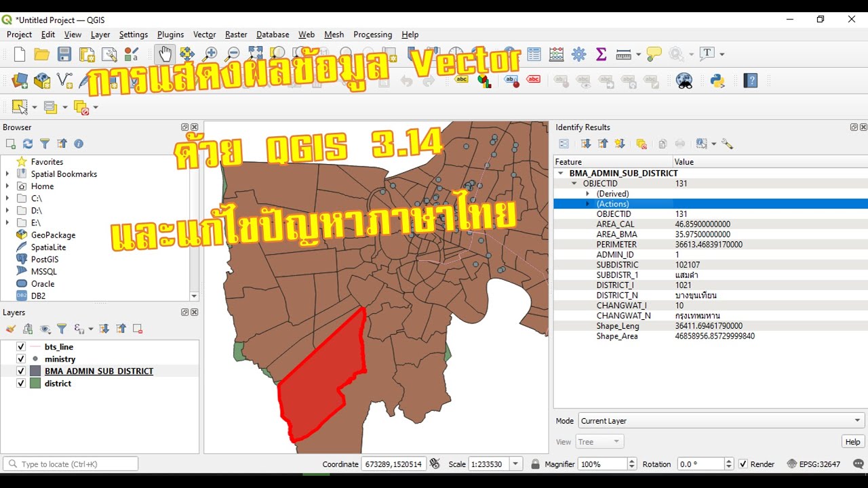Enable the Show Map Tips icon

654,54
